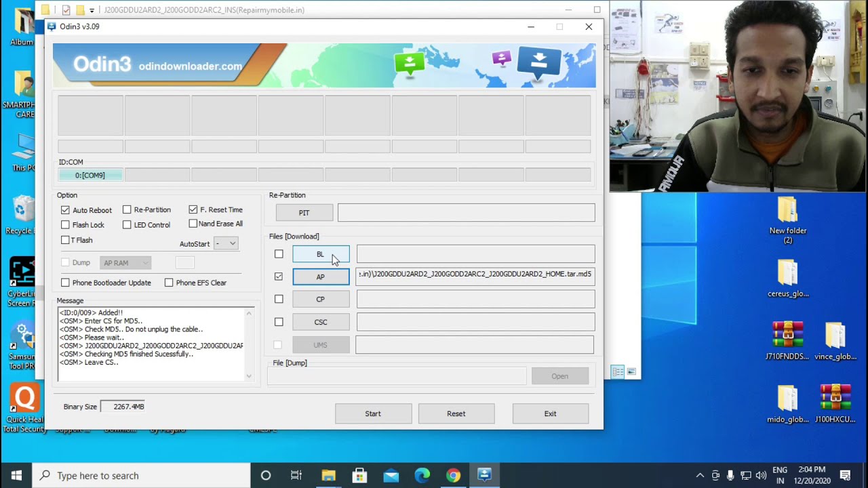868x488 pixels.
Task: Show hidden tray icons chevron
Action: [700, 475]
